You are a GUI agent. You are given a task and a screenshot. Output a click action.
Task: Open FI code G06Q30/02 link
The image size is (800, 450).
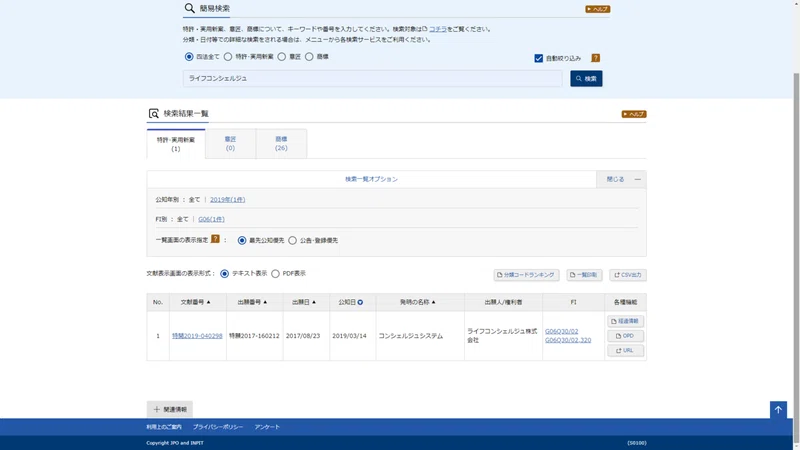pos(561,332)
